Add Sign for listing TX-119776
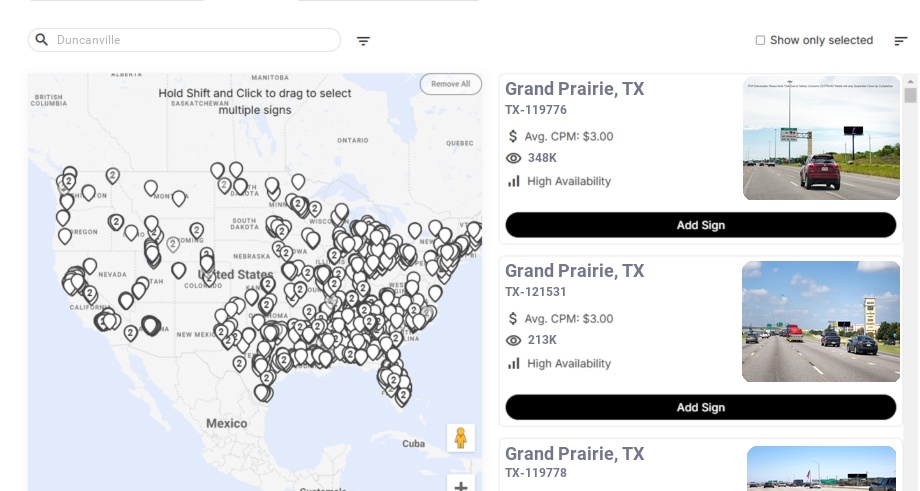This screenshot has height=491, width=920. 700,225
